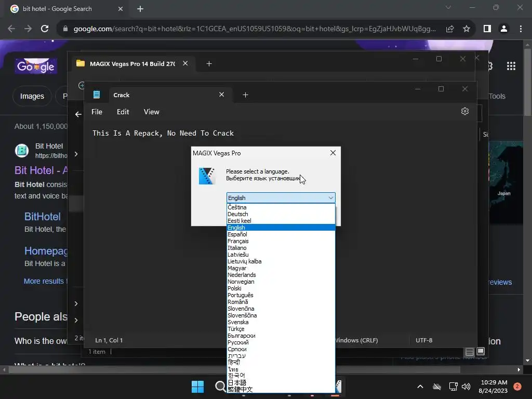Go back in Chrome history
Image resolution: width=532 pixels, height=399 pixels.
pos(11,29)
